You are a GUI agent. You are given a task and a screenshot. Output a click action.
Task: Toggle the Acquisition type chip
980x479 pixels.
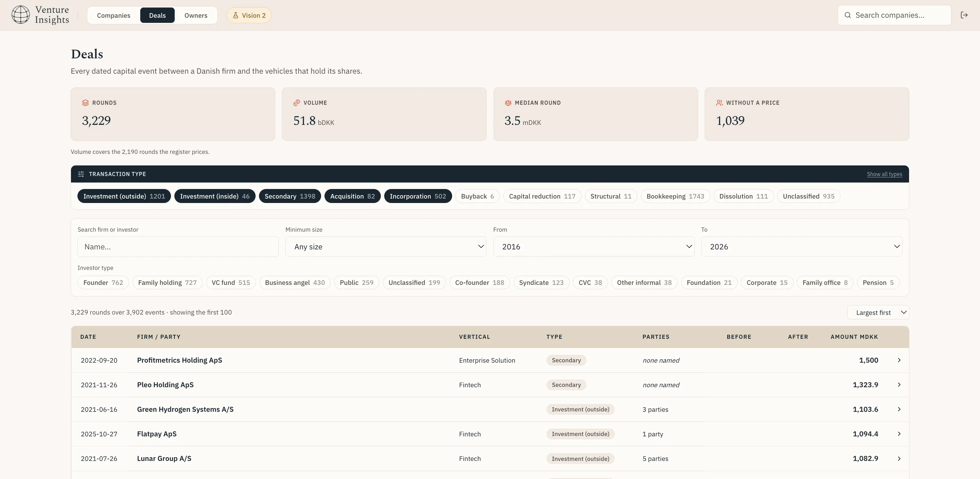[352, 196]
